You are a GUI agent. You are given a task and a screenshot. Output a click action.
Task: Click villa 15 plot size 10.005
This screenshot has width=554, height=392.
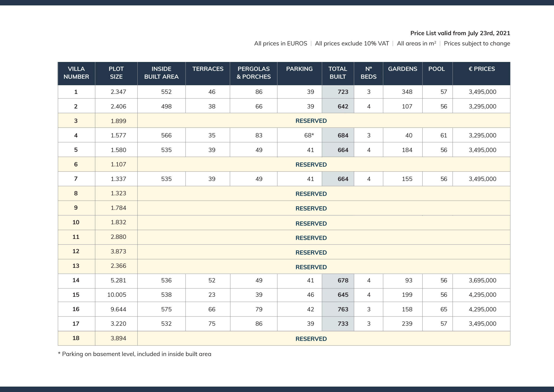point(117,295)
